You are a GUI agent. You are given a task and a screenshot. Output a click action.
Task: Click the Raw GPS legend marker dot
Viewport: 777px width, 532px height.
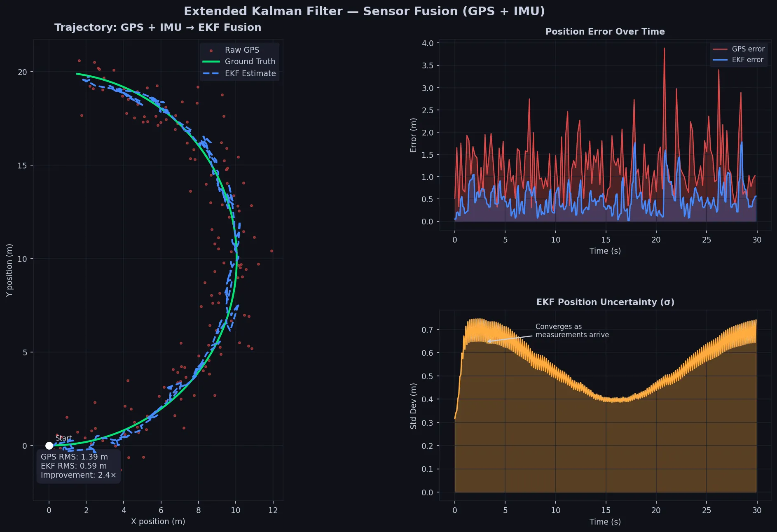click(x=211, y=50)
